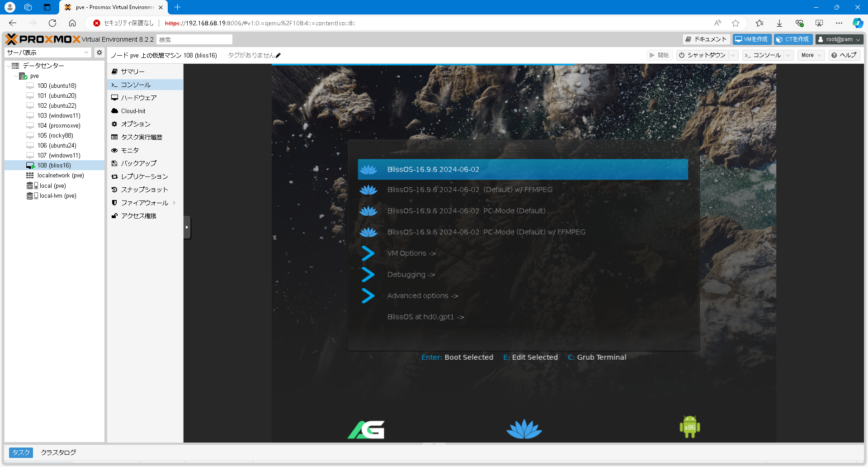
Task: Select VM 101 (ubuntu20)
Action: point(57,95)
